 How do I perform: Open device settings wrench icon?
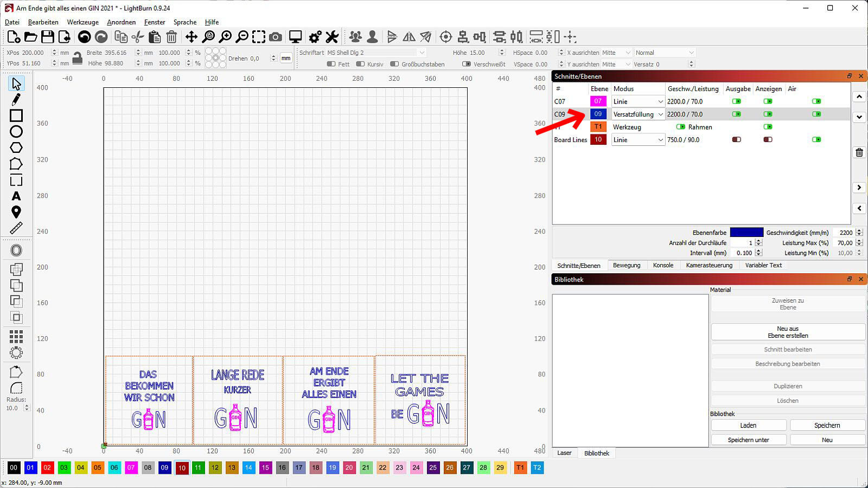tap(332, 37)
